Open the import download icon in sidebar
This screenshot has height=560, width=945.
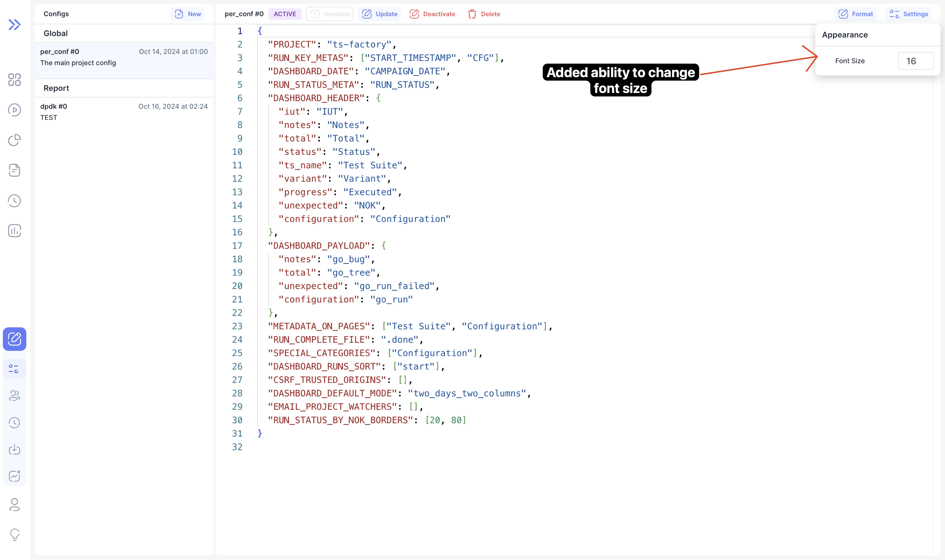pyautogui.click(x=14, y=449)
